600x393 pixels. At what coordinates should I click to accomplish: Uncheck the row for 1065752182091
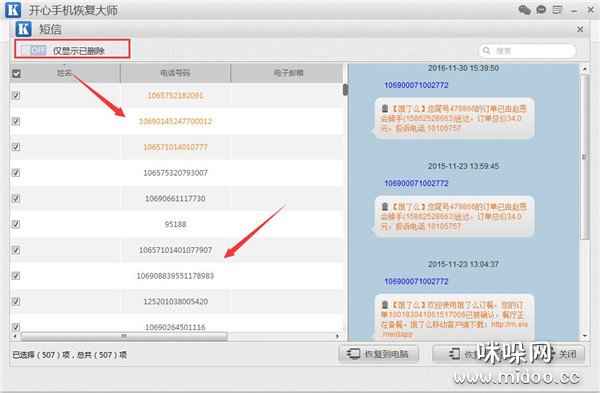[16, 95]
